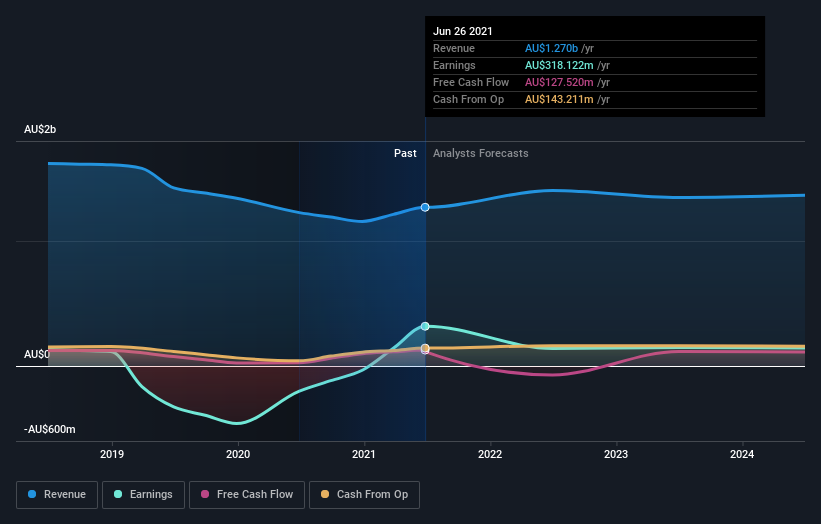Select the Cash From Op data point marker
The width and height of the screenshot is (821, 524).
pos(425,348)
